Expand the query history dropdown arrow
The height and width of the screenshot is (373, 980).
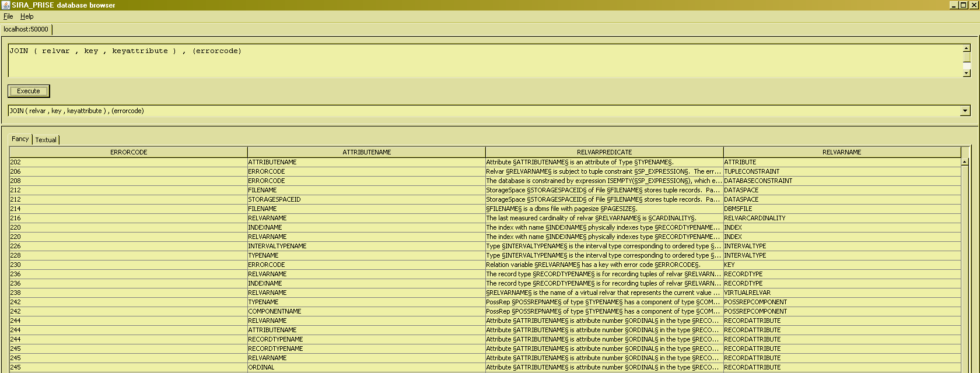tap(965, 111)
